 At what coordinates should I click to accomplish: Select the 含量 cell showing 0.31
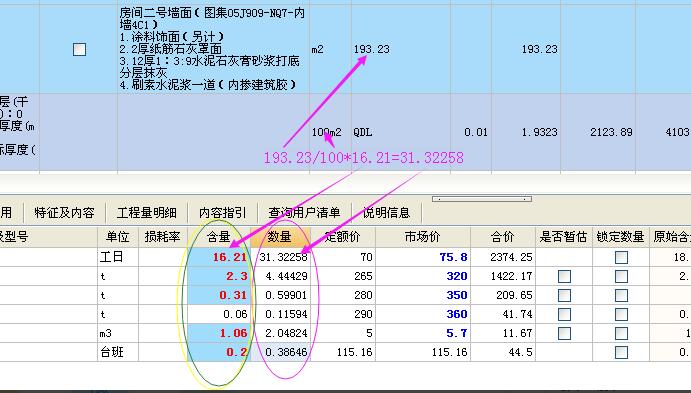point(219,295)
